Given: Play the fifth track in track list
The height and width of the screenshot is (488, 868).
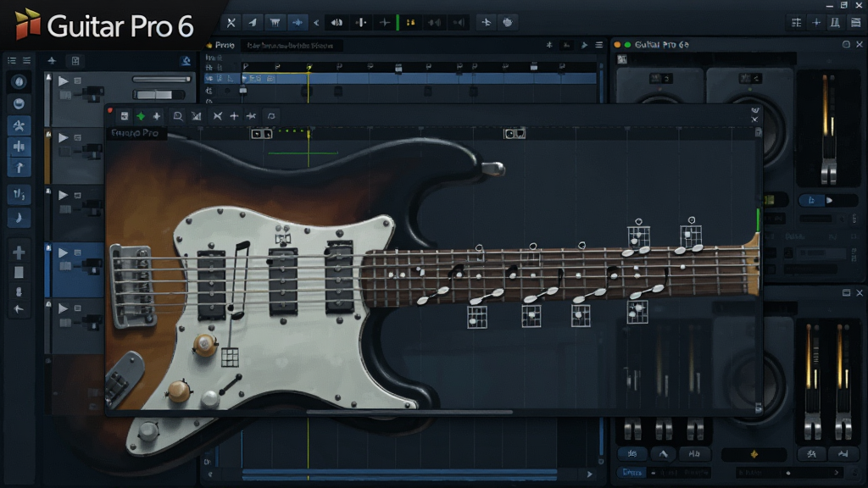Looking at the screenshot, I should tap(63, 308).
